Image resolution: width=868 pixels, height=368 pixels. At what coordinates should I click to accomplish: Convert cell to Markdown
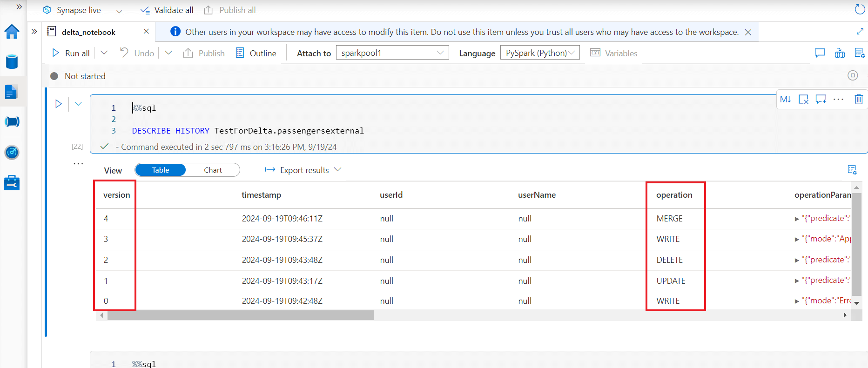click(785, 99)
